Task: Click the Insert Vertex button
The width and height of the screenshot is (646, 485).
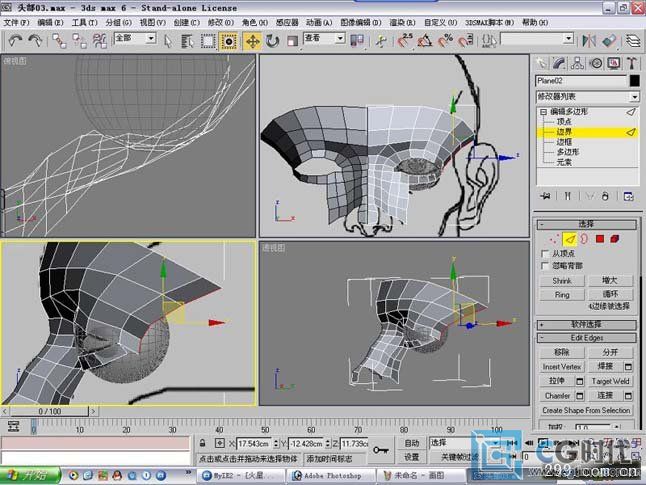Action: [562, 367]
